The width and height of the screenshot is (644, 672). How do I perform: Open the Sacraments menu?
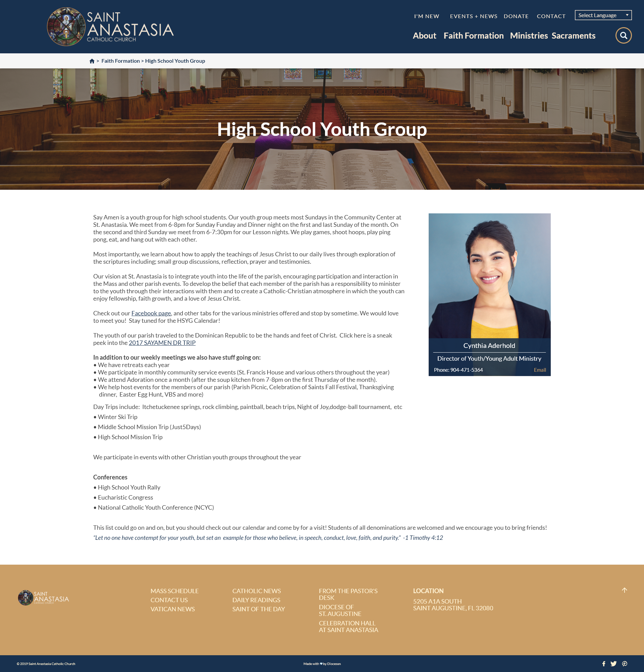click(573, 36)
